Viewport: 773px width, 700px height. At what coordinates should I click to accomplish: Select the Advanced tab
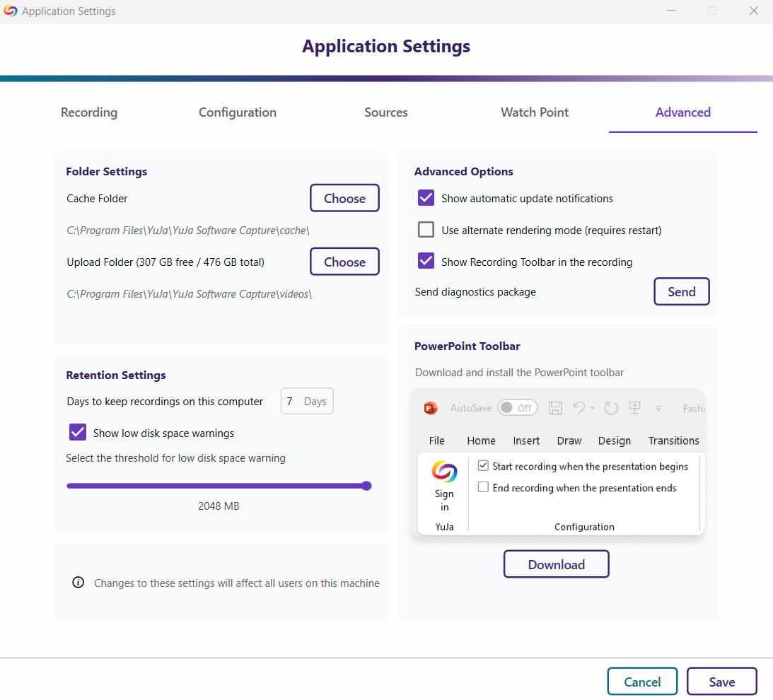tap(682, 112)
